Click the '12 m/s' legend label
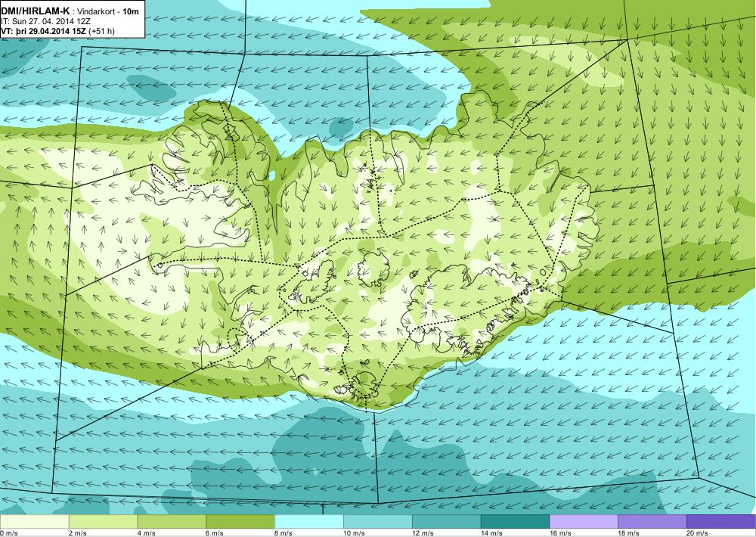756x537 pixels. coord(423,533)
